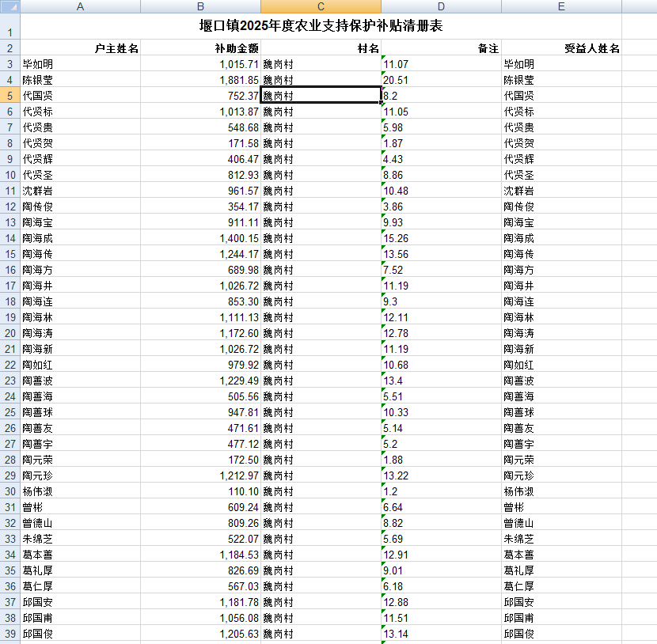
Task: Select column E header
Action: [x=561, y=6]
